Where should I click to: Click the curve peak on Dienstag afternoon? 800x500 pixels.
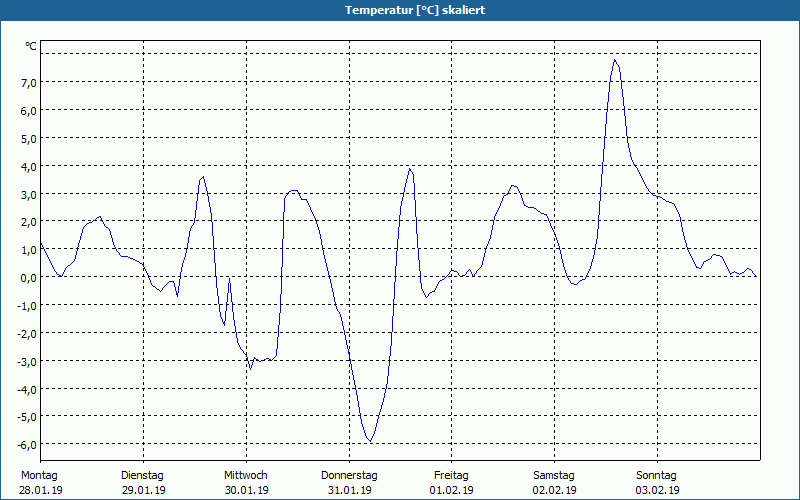pyautogui.click(x=203, y=177)
